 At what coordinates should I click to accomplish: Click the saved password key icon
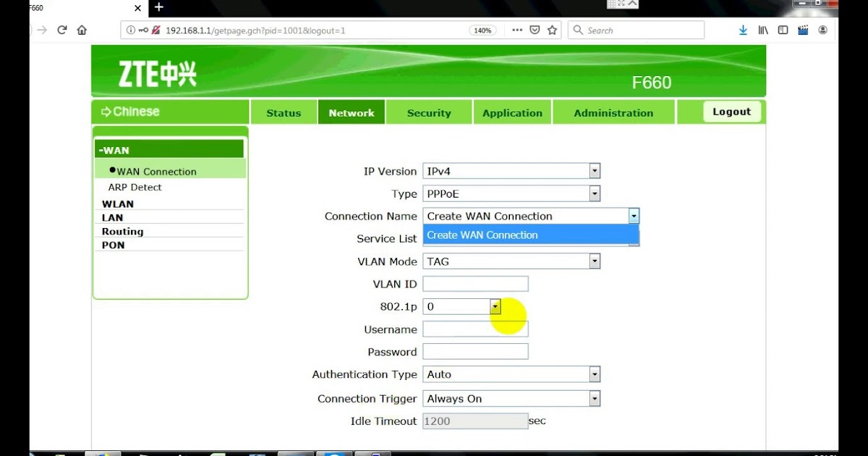click(143, 30)
